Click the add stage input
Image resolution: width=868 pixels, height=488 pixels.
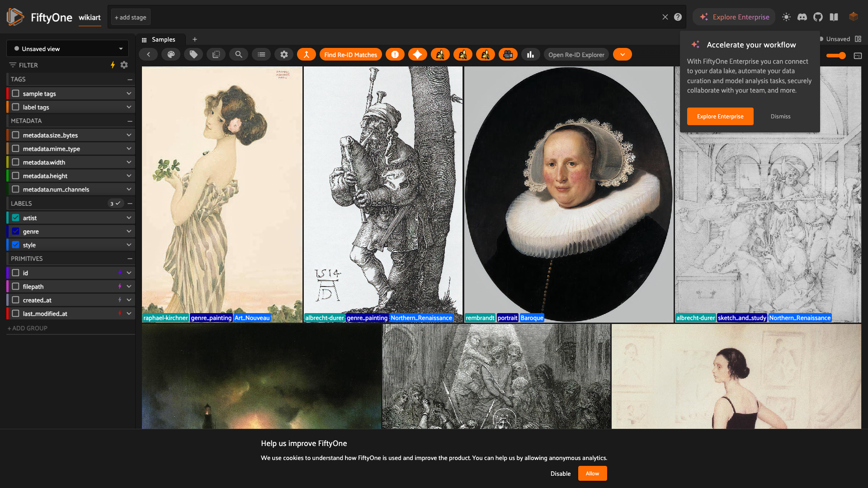131,17
